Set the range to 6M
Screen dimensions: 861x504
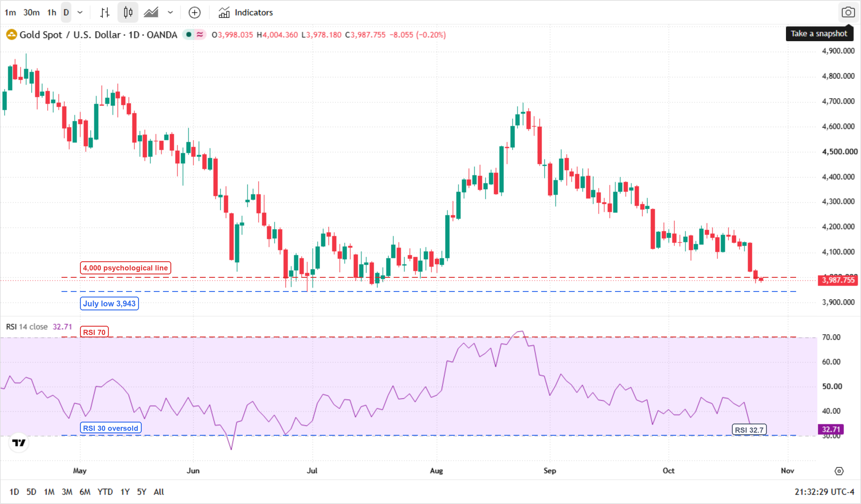pos(85,492)
